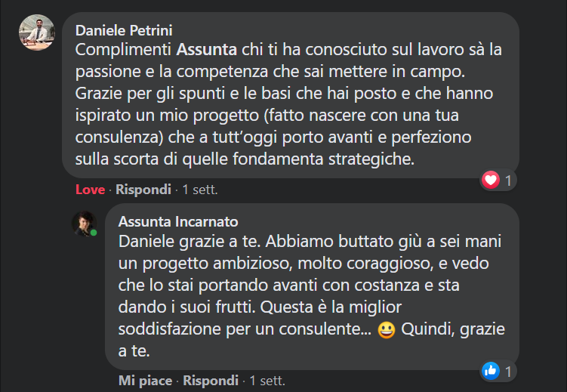Click reaction count beside the heart icon
This screenshot has width=567, height=392.
point(509,181)
